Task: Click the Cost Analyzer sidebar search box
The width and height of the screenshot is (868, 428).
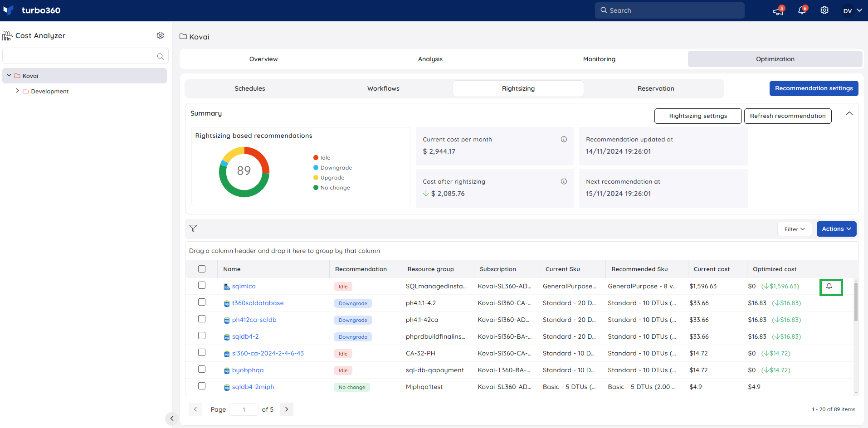Action: pyautogui.click(x=85, y=56)
